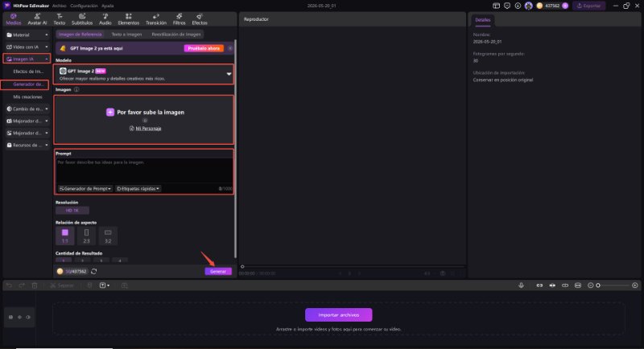644x349 pixels.
Task: Open the Elementos library
Action: (x=129, y=18)
